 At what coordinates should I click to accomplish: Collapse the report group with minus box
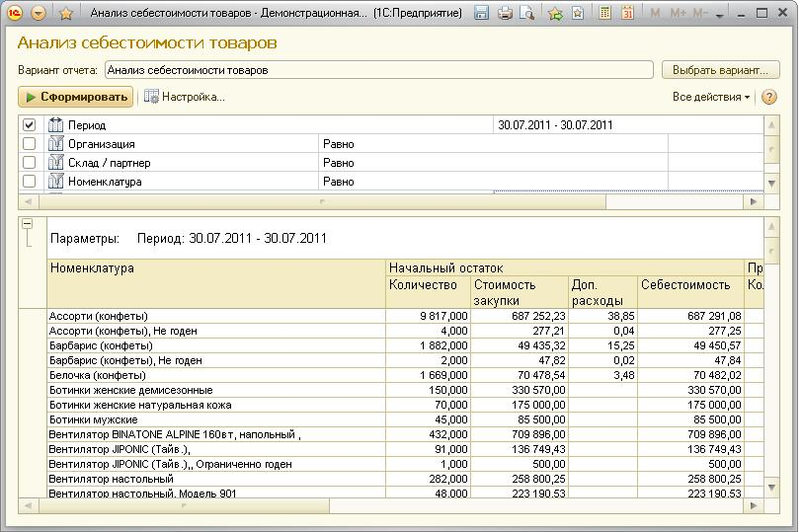28,224
